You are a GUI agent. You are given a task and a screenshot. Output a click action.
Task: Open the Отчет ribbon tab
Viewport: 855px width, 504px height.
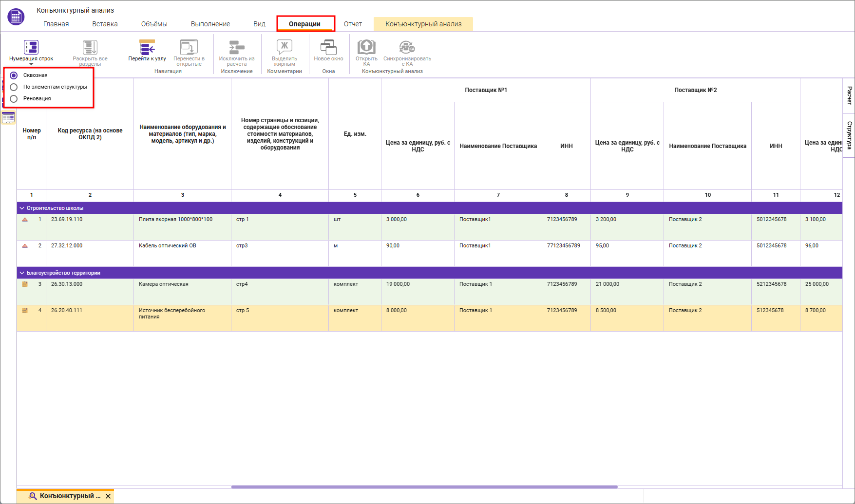click(x=353, y=24)
